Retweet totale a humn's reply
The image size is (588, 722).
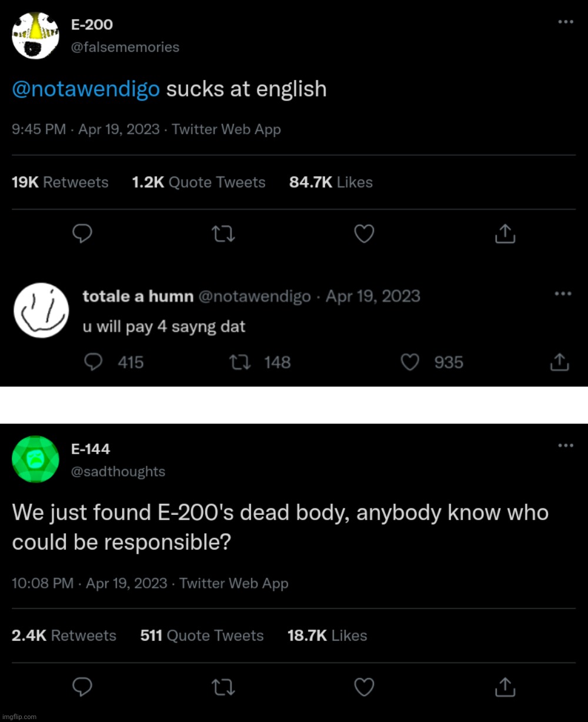[240, 362]
